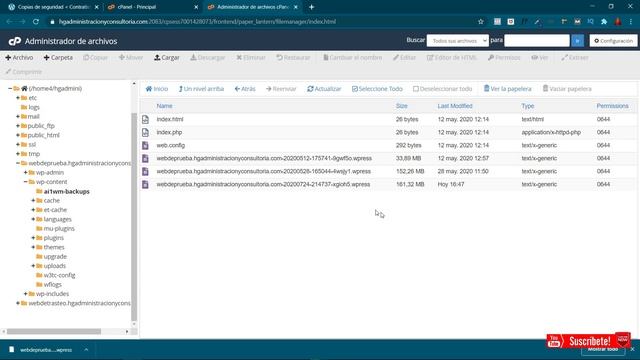Expand the mail folder in tree
640x360 pixels.
(x=18, y=116)
